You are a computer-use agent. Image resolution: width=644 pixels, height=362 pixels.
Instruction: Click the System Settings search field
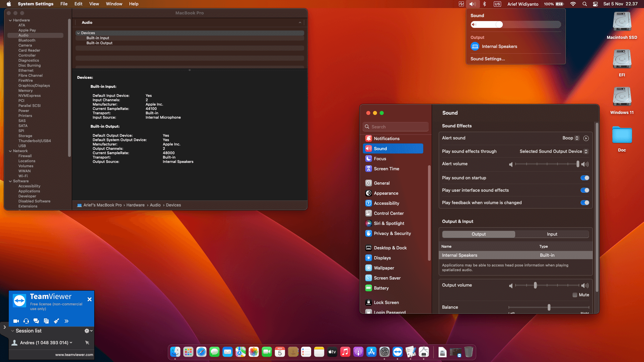[395, 127]
